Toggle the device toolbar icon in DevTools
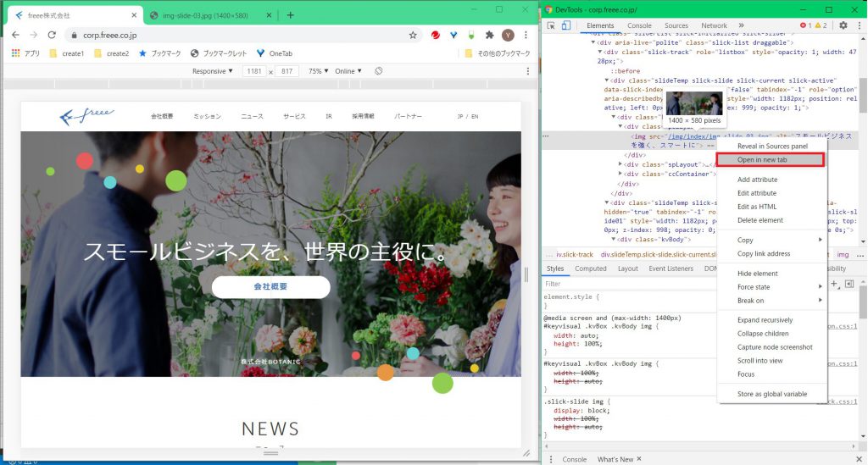This screenshot has width=868, height=465. (565, 25)
